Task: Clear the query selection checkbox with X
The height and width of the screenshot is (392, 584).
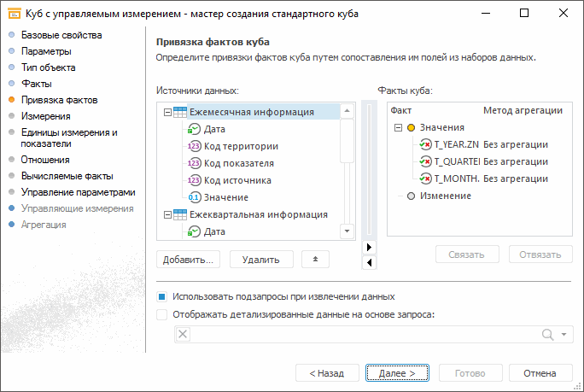Action: (x=183, y=334)
